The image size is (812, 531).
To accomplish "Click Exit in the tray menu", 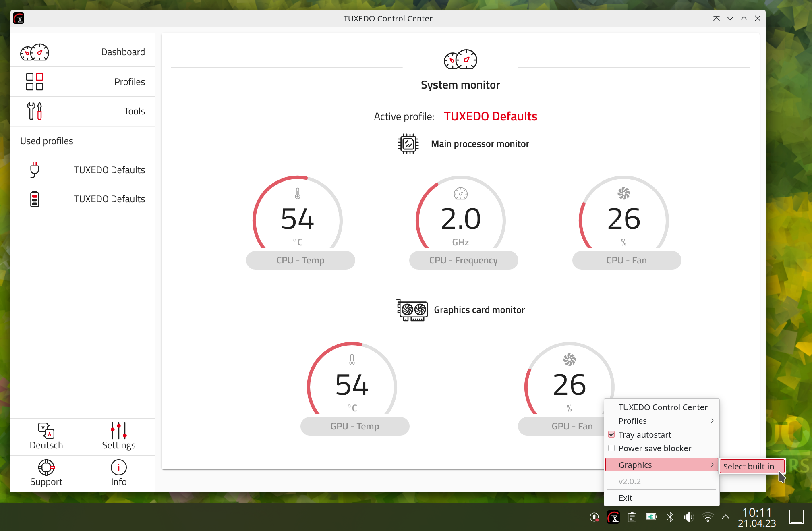I will (626, 497).
